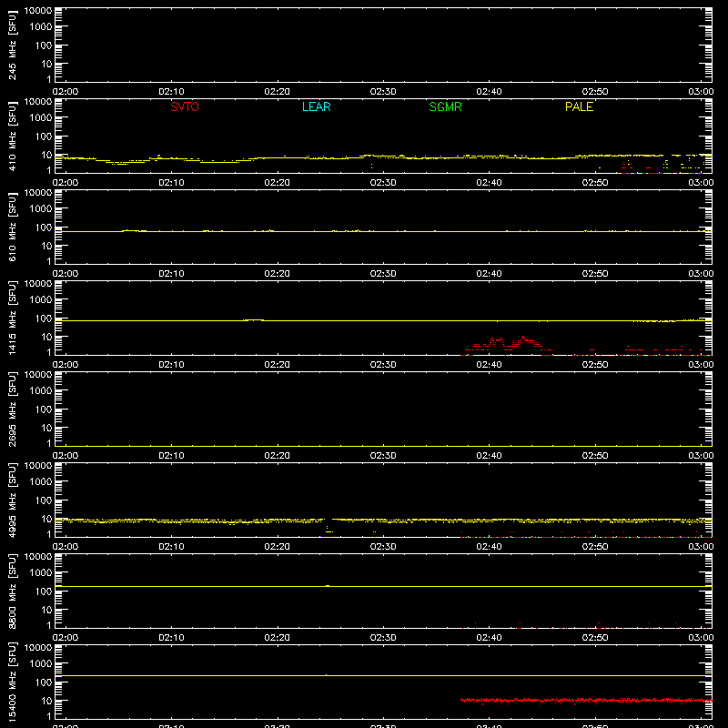728x728 pixels.
Task: Click the 100 tick label of 1415 MHz panel
Action: pyautogui.click(x=45, y=318)
